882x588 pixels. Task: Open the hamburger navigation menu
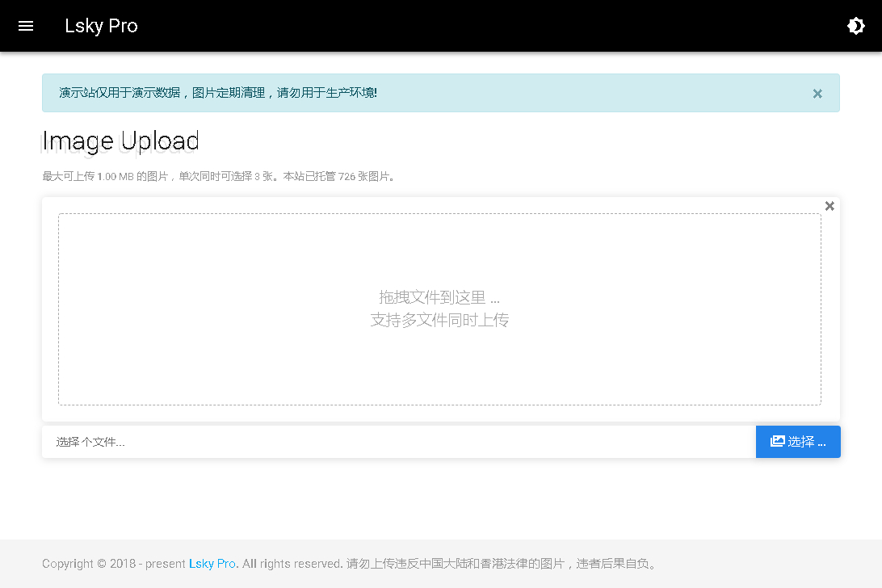(26, 26)
